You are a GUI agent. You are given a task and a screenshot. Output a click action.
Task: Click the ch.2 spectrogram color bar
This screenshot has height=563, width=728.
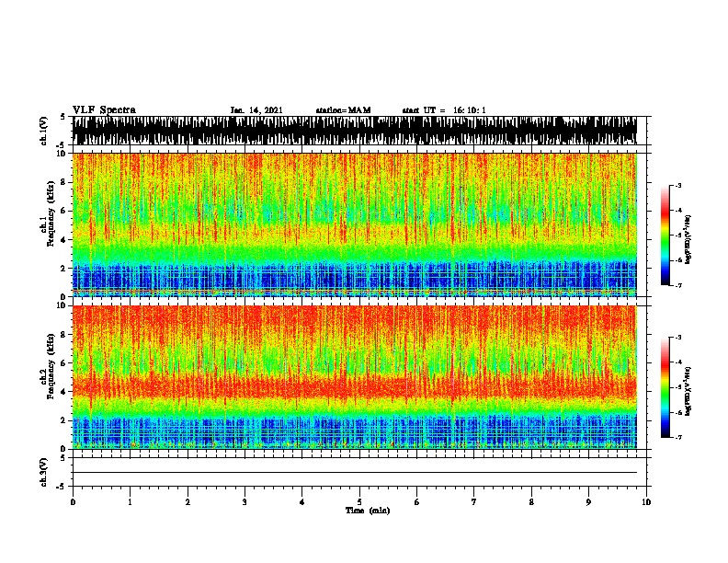point(665,387)
